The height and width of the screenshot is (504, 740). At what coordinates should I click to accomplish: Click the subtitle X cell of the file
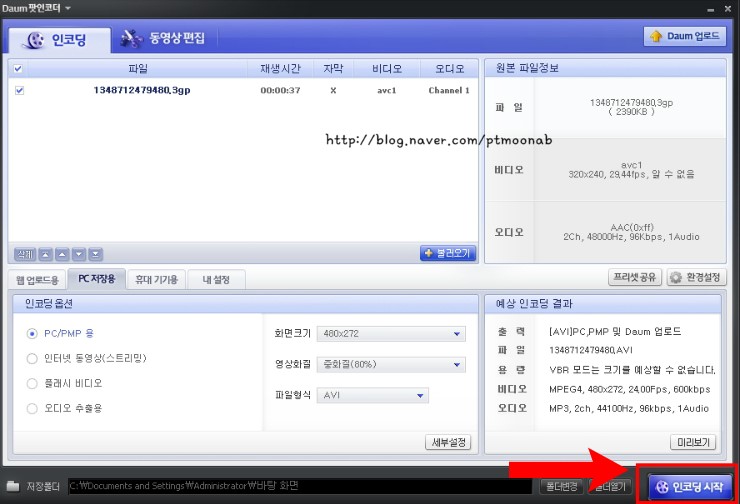tap(333, 90)
